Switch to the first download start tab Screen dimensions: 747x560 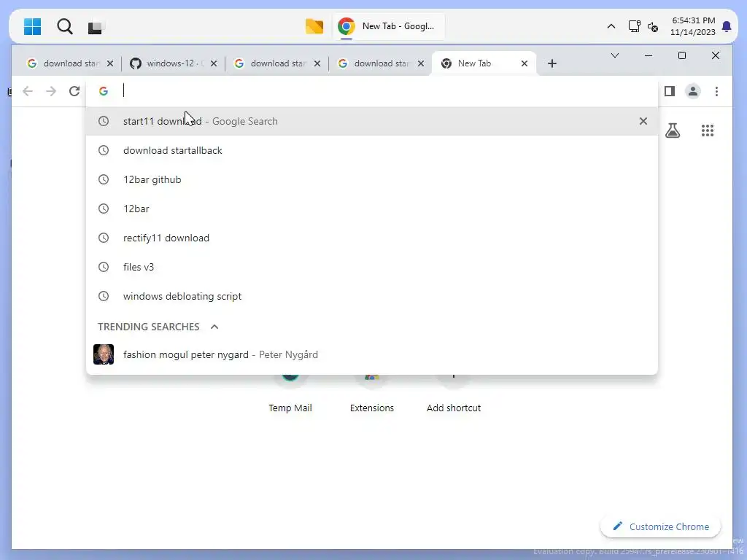tap(71, 63)
